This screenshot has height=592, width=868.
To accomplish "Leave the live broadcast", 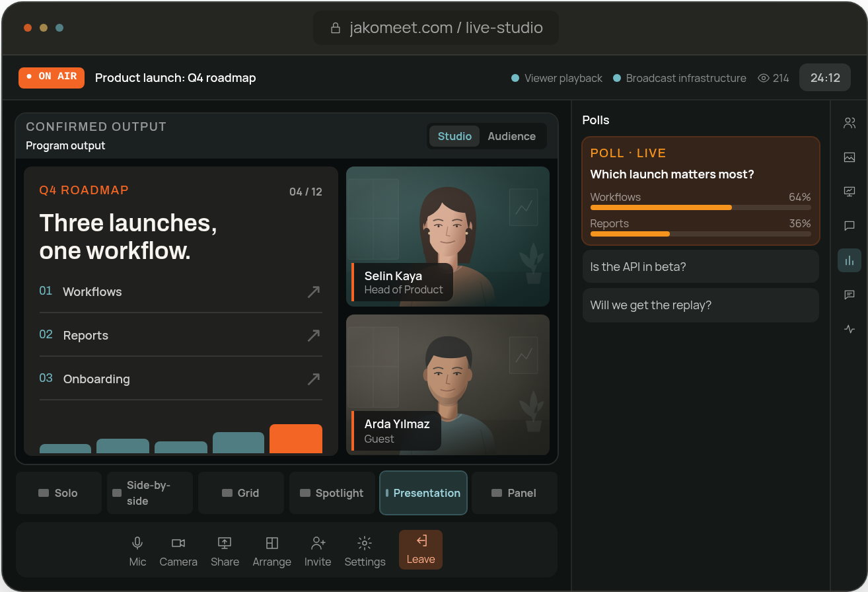I will (x=421, y=550).
